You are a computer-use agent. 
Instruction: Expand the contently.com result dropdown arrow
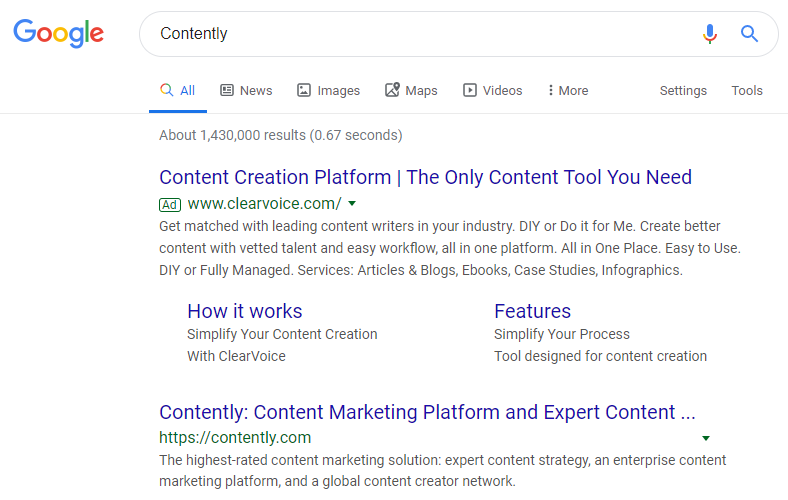706,438
